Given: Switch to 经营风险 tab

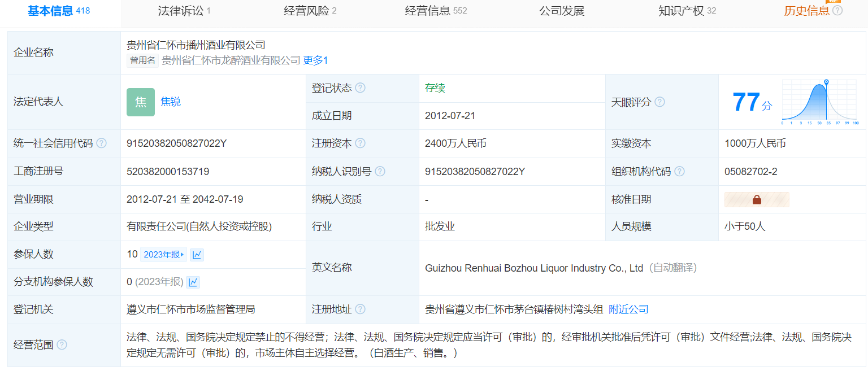Looking at the screenshot, I should 310,11.
